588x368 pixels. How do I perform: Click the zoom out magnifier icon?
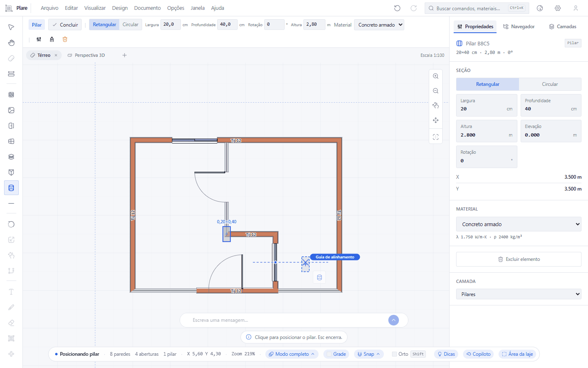click(436, 91)
